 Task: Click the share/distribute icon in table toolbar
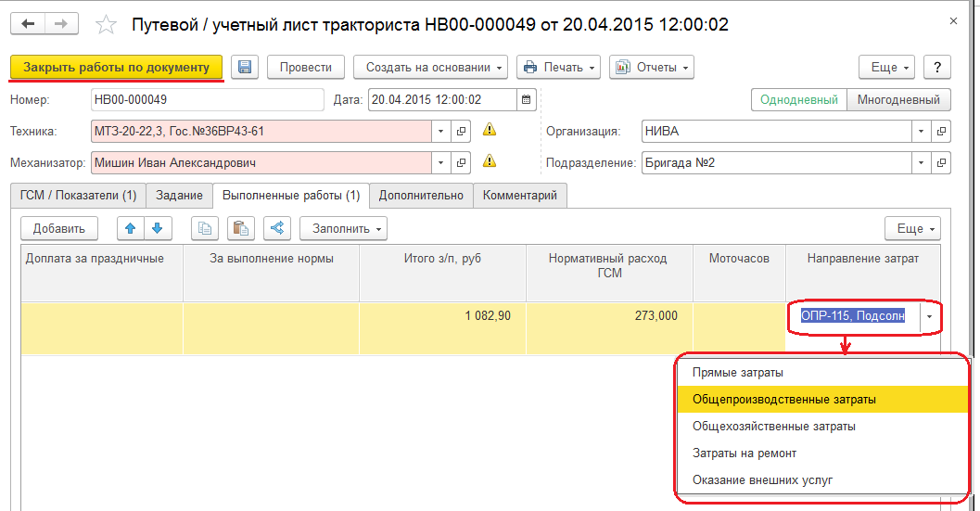point(277,228)
